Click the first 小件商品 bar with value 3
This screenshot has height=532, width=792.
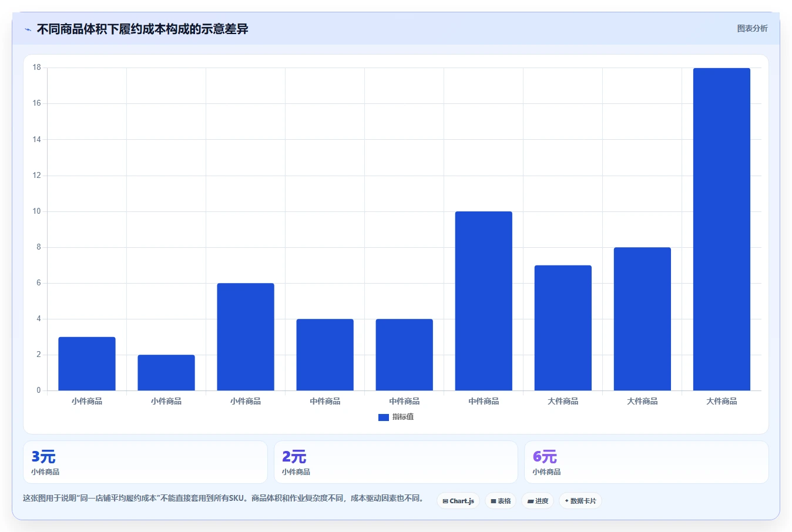(87, 363)
